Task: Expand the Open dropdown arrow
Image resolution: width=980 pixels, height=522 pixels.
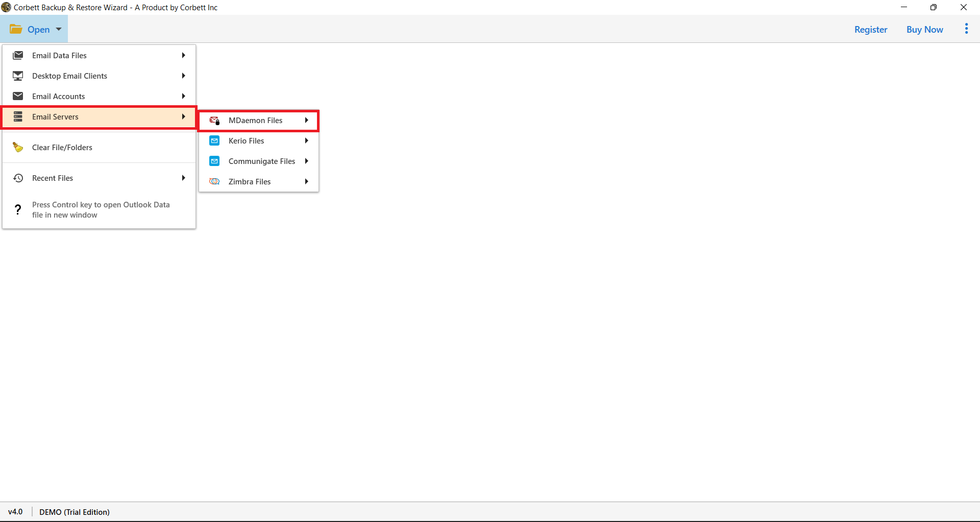Action: click(59, 29)
